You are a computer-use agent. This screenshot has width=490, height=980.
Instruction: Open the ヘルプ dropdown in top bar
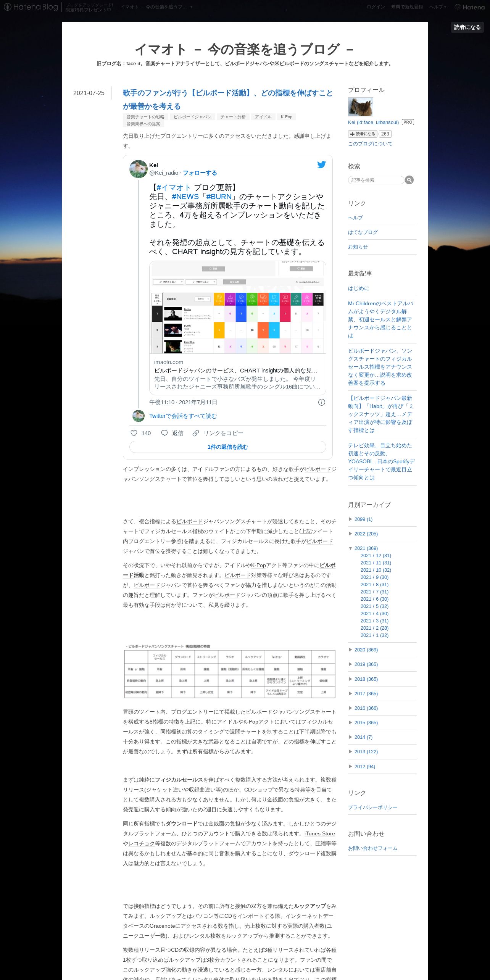coord(437,7)
